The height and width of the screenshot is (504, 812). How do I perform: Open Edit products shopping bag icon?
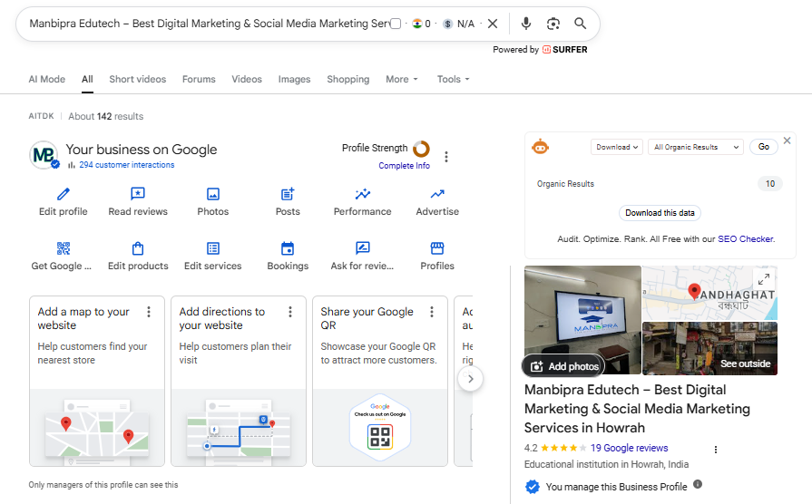(x=138, y=248)
